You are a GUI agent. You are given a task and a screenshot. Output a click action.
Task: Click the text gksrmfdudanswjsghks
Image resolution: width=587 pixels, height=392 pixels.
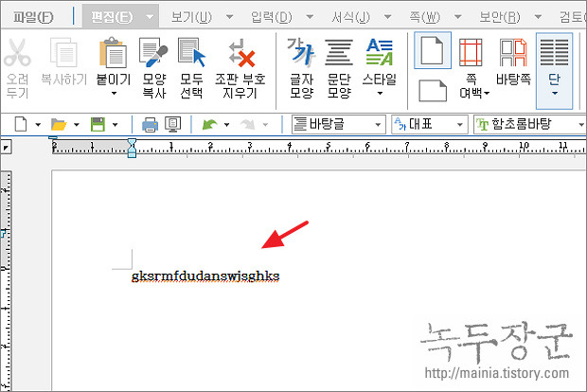205,276
